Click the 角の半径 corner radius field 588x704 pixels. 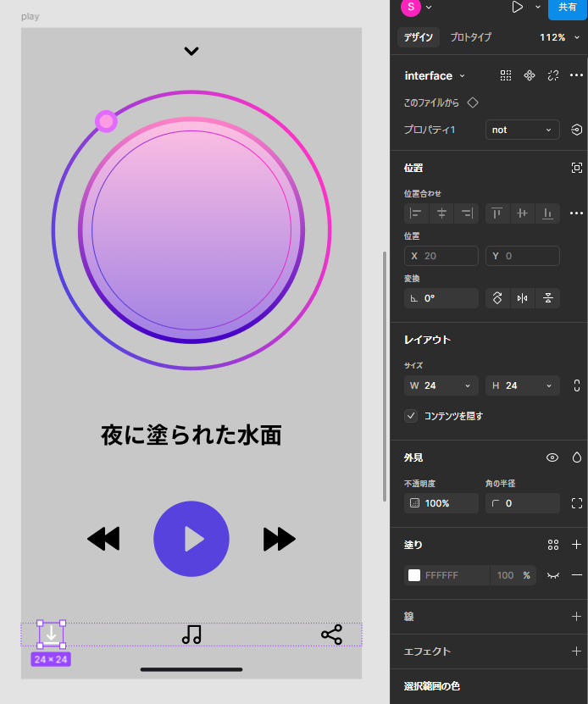[523, 503]
